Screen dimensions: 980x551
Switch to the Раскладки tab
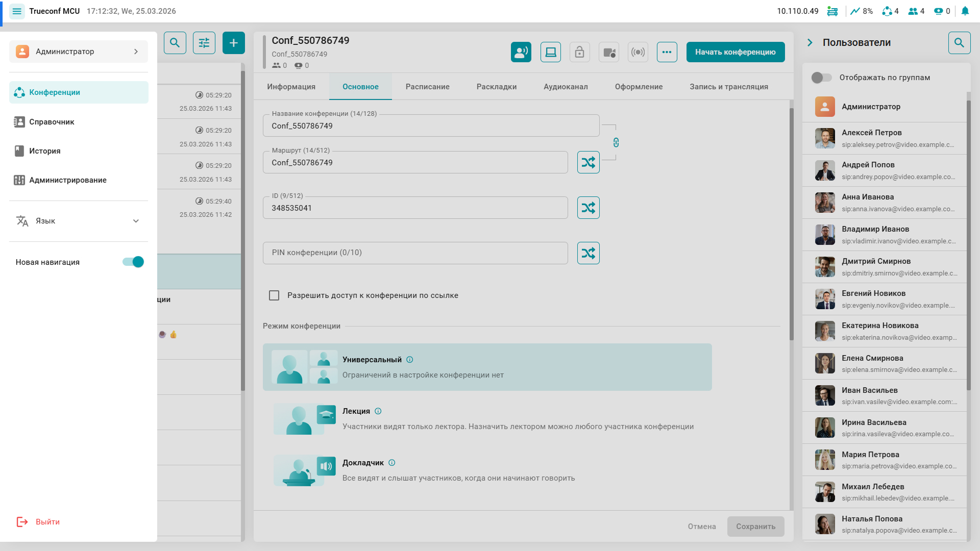pyautogui.click(x=497, y=87)
